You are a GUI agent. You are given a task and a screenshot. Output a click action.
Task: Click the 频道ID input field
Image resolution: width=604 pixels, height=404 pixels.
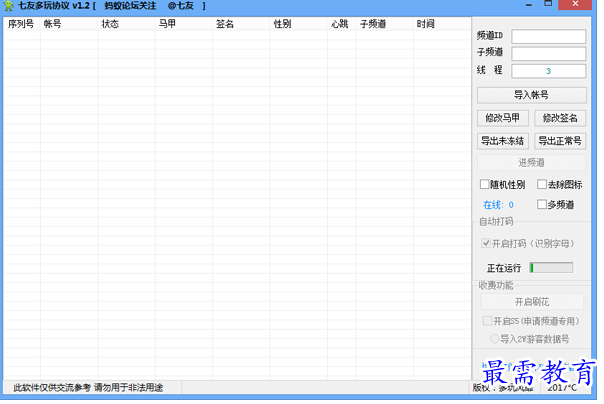[549, 37]
